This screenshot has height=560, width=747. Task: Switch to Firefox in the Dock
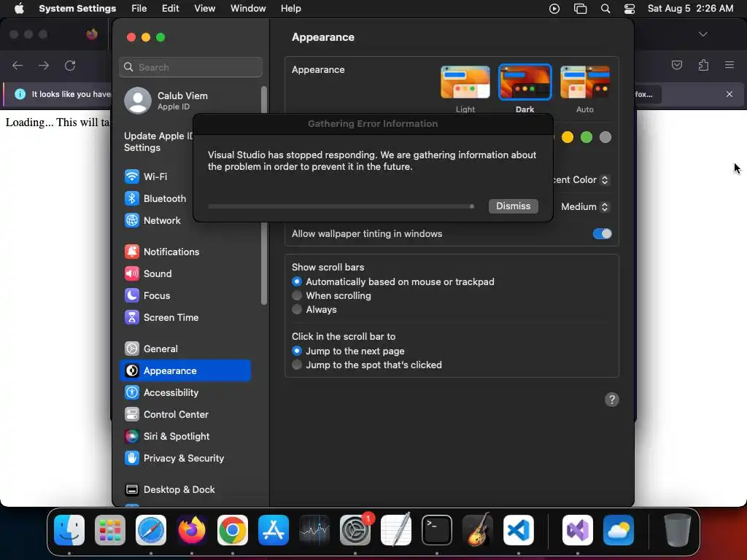pyautogui.click(x=192, y=530)
